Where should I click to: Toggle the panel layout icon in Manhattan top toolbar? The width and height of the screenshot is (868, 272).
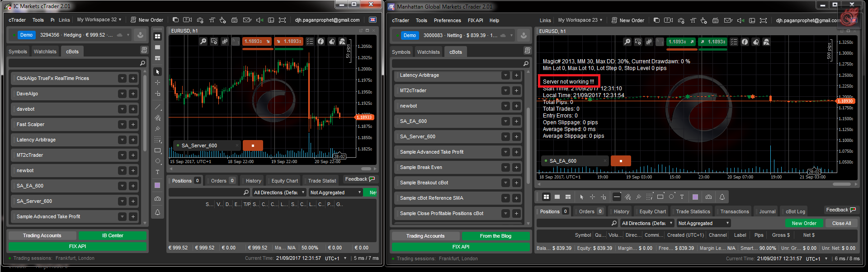click(x=752, y=20)
